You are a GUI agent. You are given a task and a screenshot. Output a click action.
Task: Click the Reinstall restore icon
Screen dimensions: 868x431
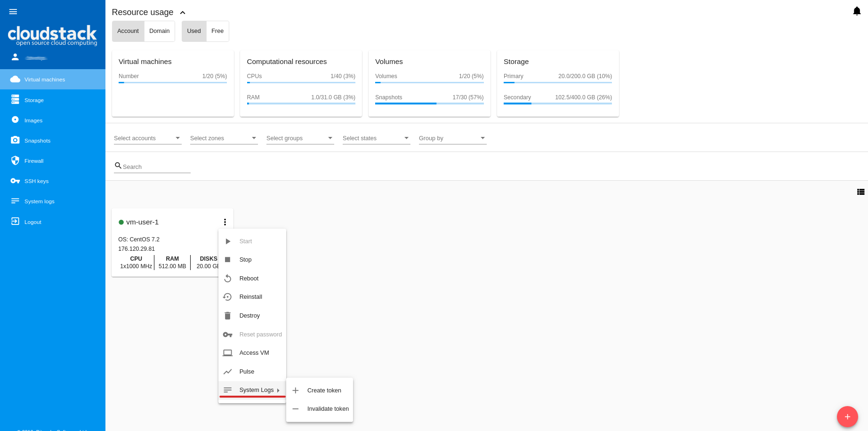point(227,297)
